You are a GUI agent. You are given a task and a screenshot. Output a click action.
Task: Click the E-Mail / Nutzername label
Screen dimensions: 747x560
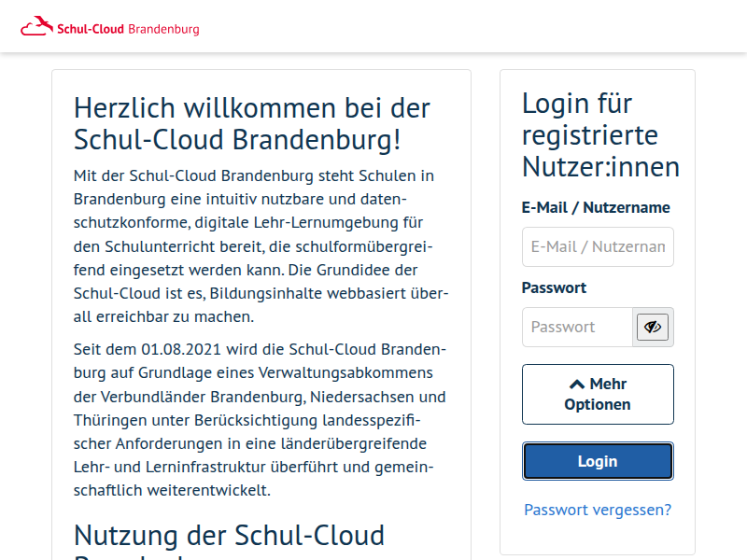click(x=596, y=208)
